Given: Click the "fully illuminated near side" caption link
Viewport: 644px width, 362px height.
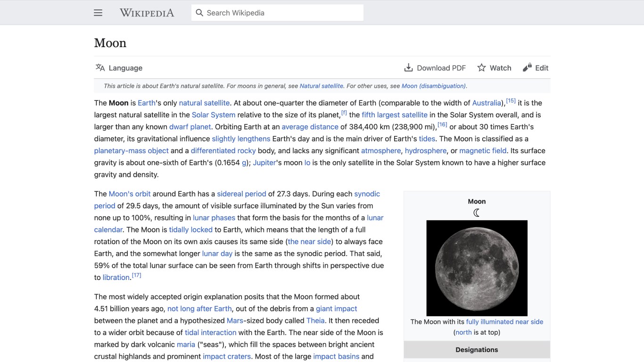Looking at the screenshot, I should pyautogui.click(x=504, y=321).
